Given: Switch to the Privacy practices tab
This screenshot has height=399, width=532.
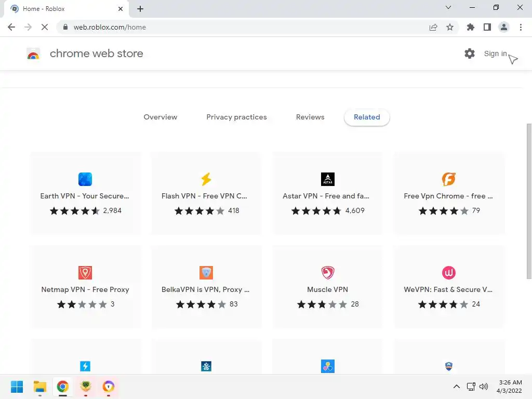Looking at the screenshot, I should point(236,117).
